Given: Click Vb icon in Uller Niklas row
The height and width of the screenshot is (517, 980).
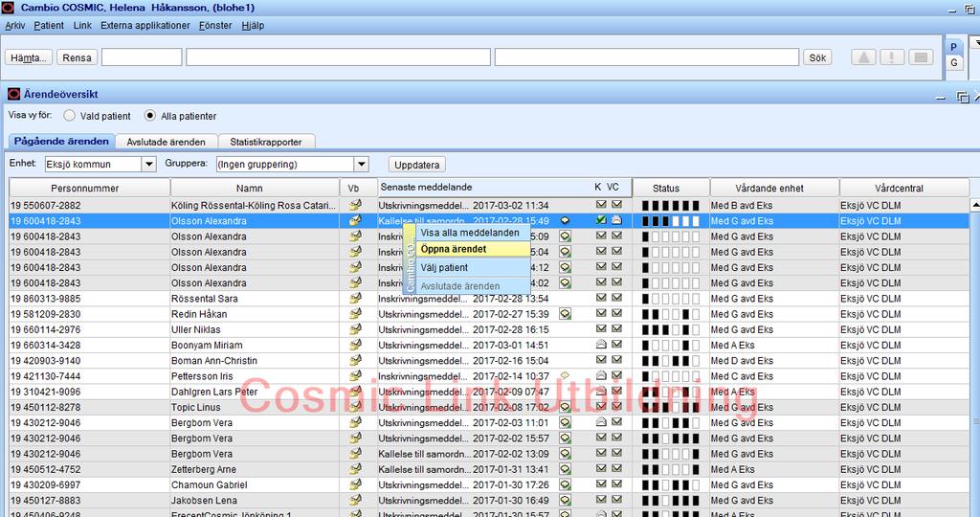Looking at the screenshot, I should (x=355, y=329).
